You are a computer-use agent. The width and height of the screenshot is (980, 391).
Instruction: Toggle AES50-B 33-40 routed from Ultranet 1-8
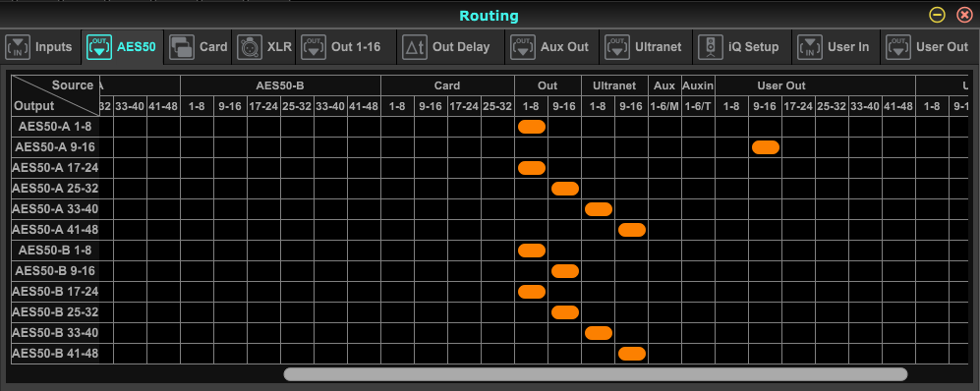point(599,333)
